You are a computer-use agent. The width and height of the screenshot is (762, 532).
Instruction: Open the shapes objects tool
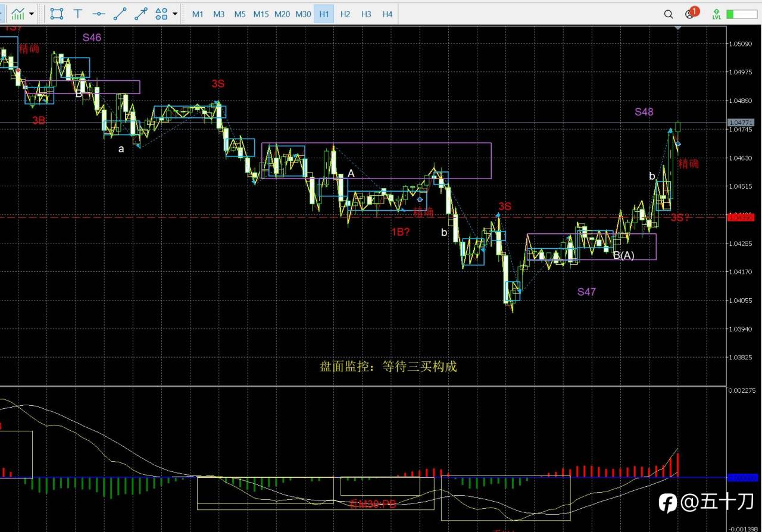tap(161, 13)
